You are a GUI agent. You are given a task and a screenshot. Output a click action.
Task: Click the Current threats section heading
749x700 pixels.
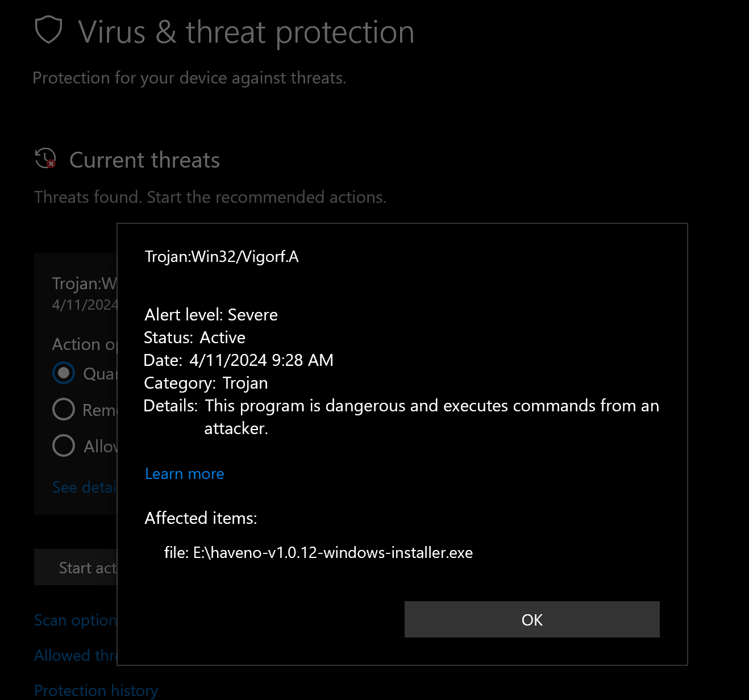pos(144,160)
